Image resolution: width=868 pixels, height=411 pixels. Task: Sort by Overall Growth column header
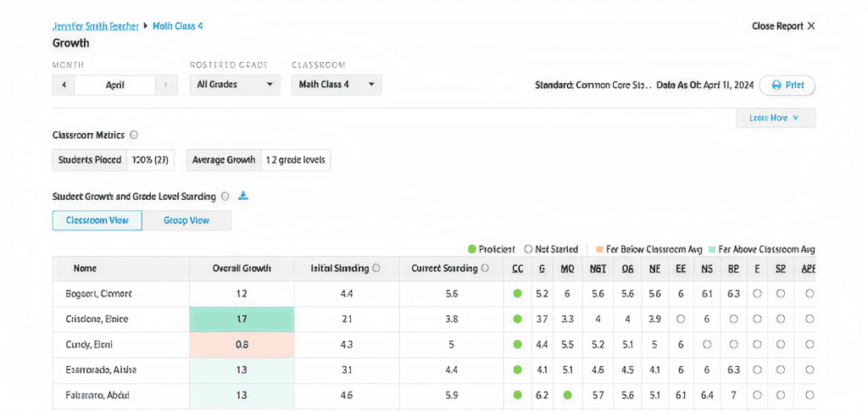click(242, 269)
